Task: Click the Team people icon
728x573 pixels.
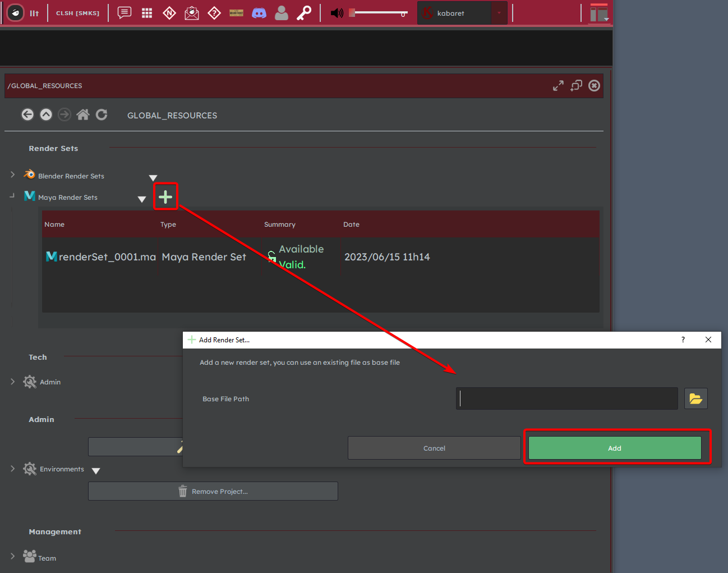Action: (x=30, y=556)
